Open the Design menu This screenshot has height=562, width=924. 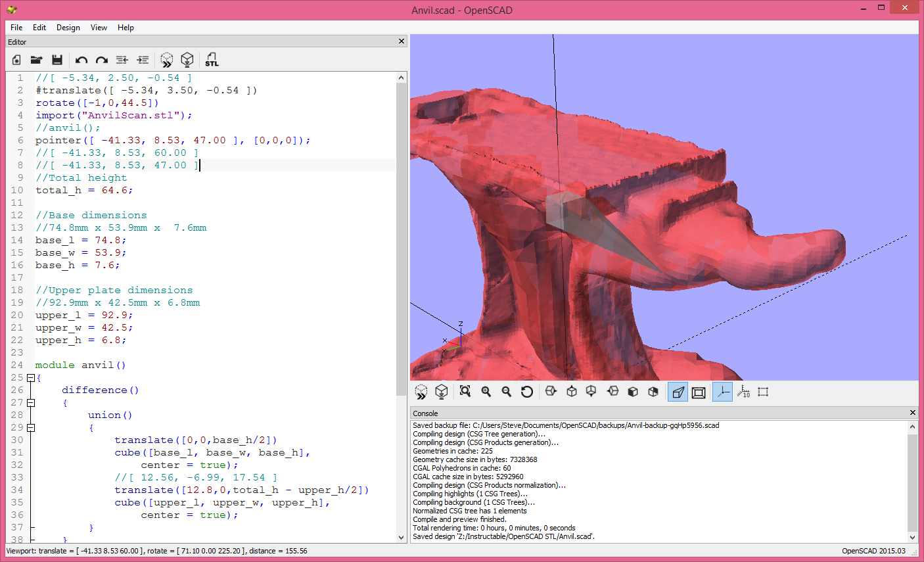(x=68, y=28)
